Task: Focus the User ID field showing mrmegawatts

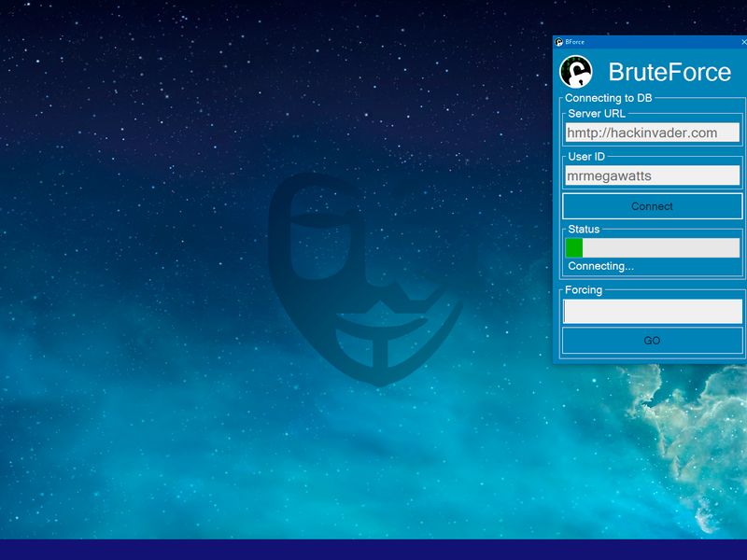Action: coord(652,175)
